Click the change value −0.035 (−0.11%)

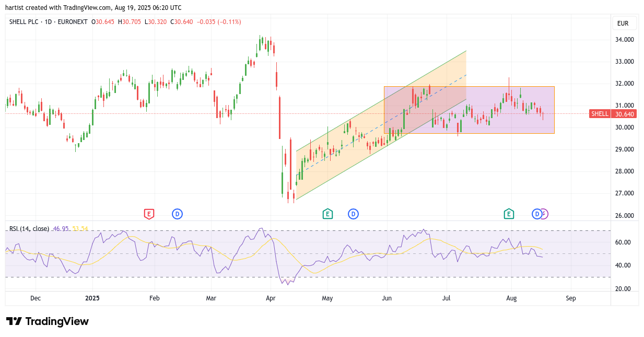(x=219, y=22)
